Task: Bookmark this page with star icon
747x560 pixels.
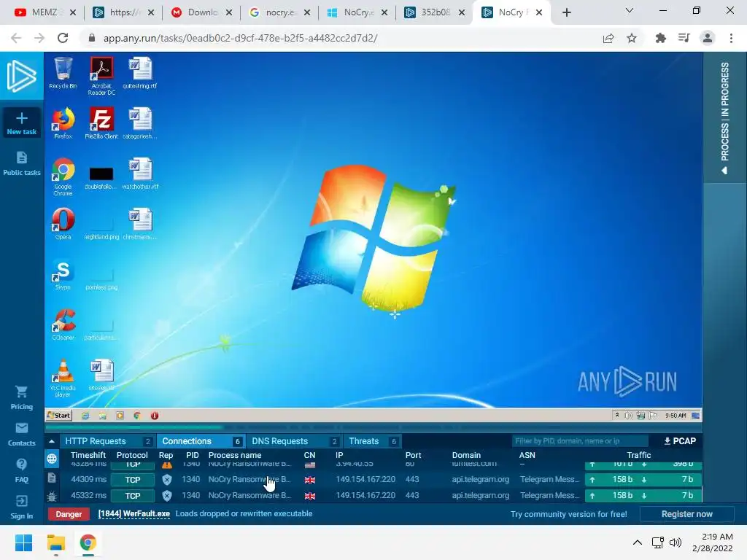Action: pos(632,38)
